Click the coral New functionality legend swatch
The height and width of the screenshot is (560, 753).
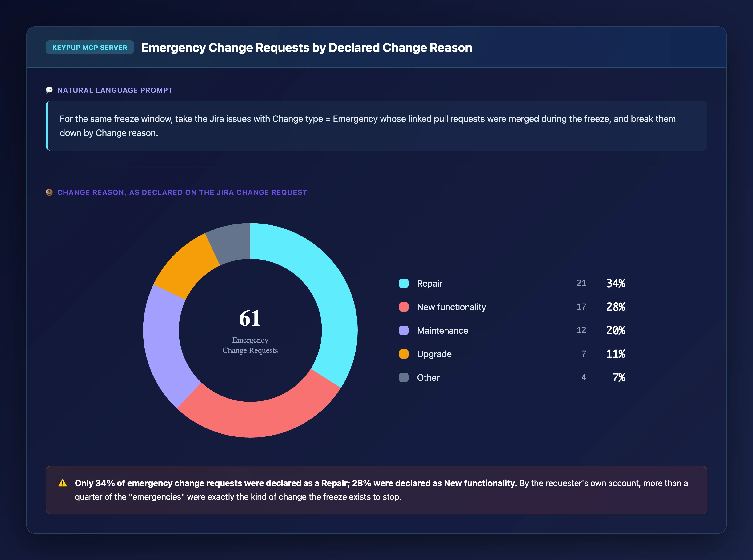(404, 307)
